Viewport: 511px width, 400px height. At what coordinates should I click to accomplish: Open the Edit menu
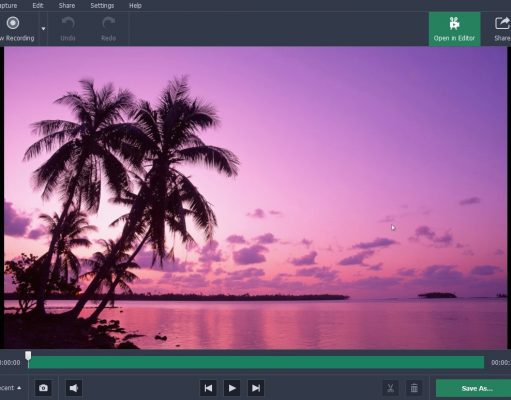38,6
